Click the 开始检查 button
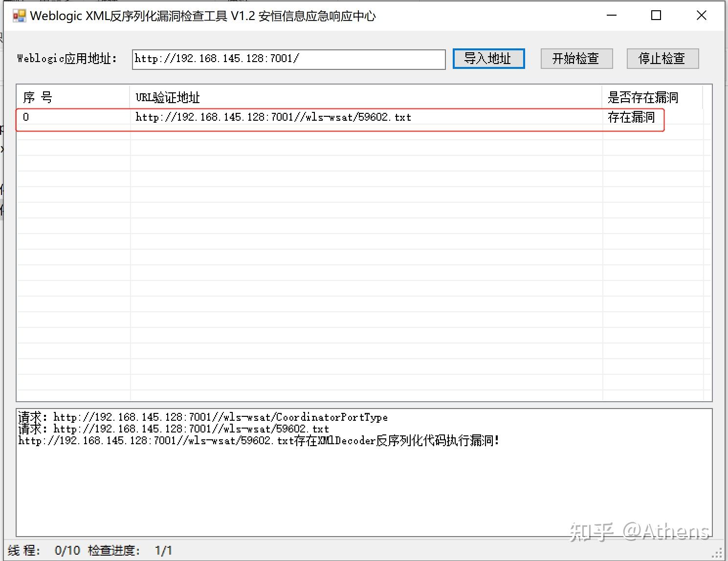Viewport: 728px width, 561px height. coord(576,59)
